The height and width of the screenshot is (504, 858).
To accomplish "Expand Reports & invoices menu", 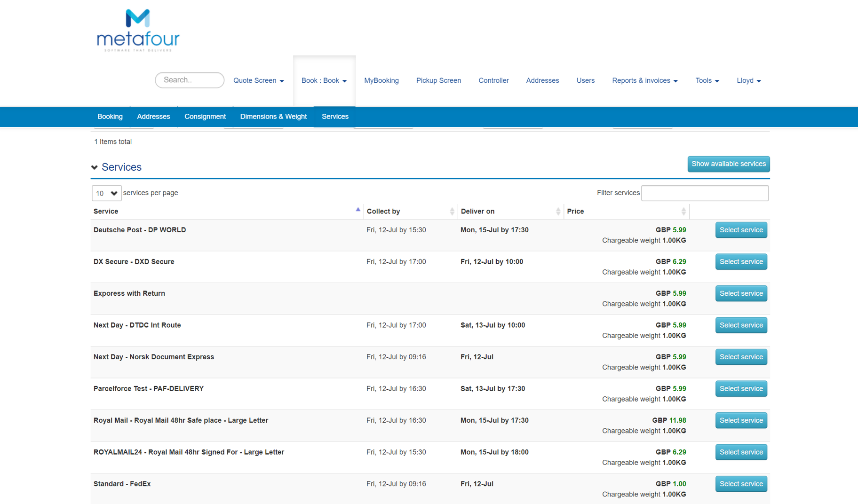I will tap(645, 80).
